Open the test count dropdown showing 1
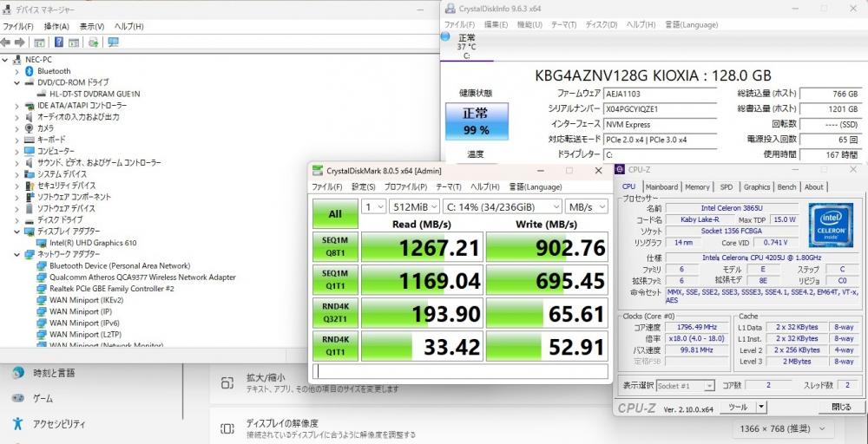 pyautogui.click(x=373, y=206)
